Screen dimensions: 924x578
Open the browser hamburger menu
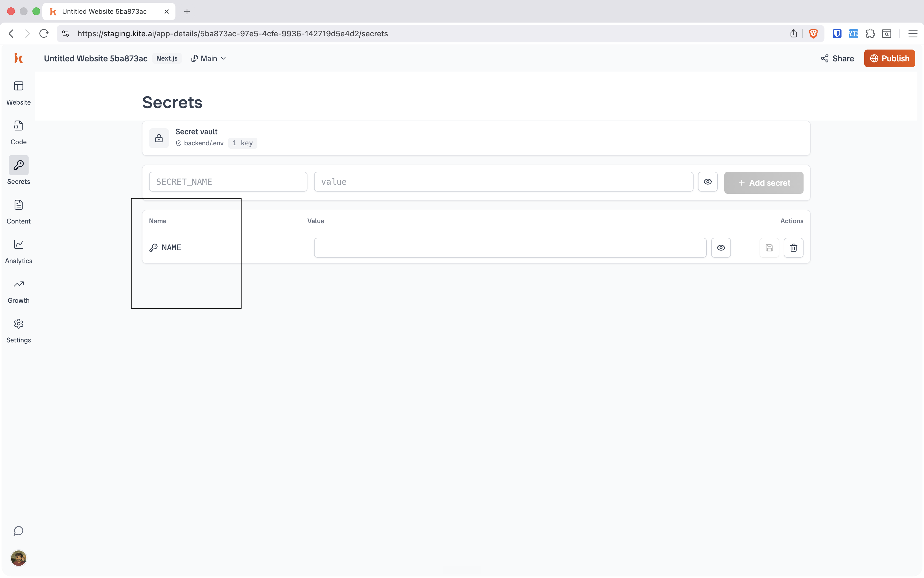pos(913,34)
